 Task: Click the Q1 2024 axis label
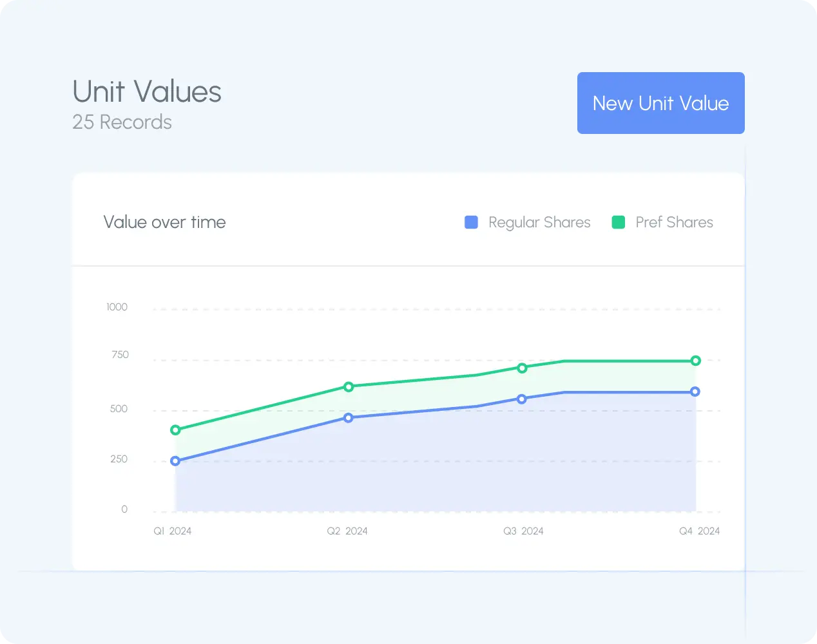pyautogui.click(x=173, y=531)
